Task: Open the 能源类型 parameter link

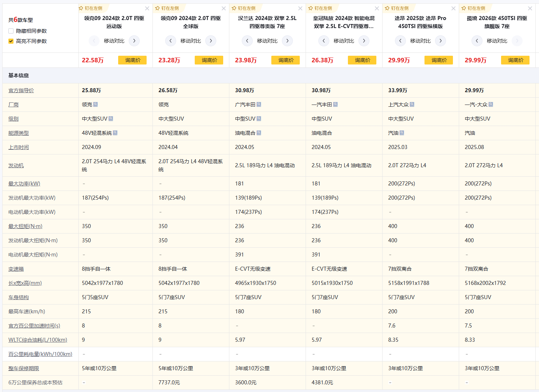Action: tap(19, 133)
